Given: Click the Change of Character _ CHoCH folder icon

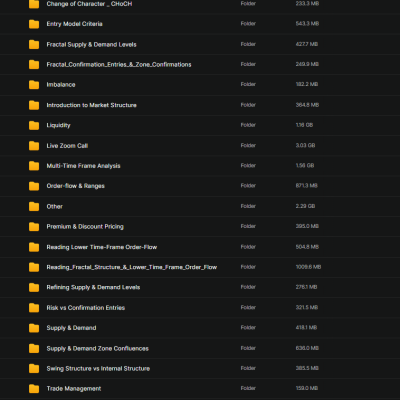Looking at the screenshot, I should coord(34,4).
